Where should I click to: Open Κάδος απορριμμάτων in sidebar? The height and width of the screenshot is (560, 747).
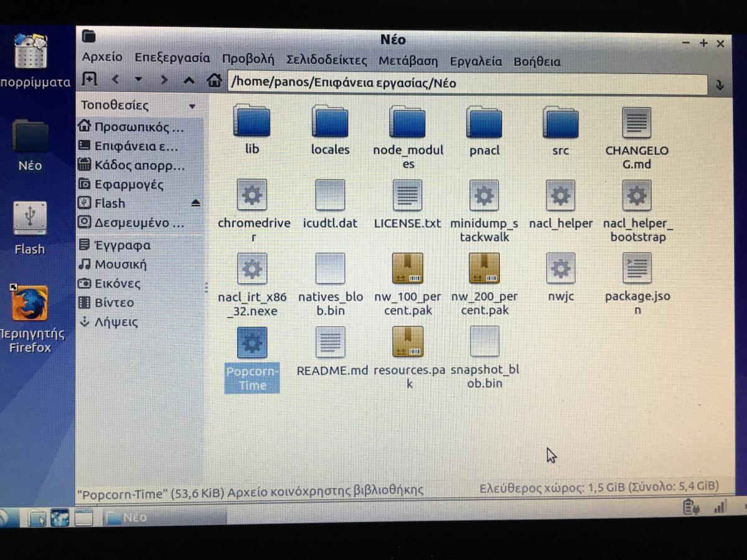pyautogui.click(x=139, y=166)
